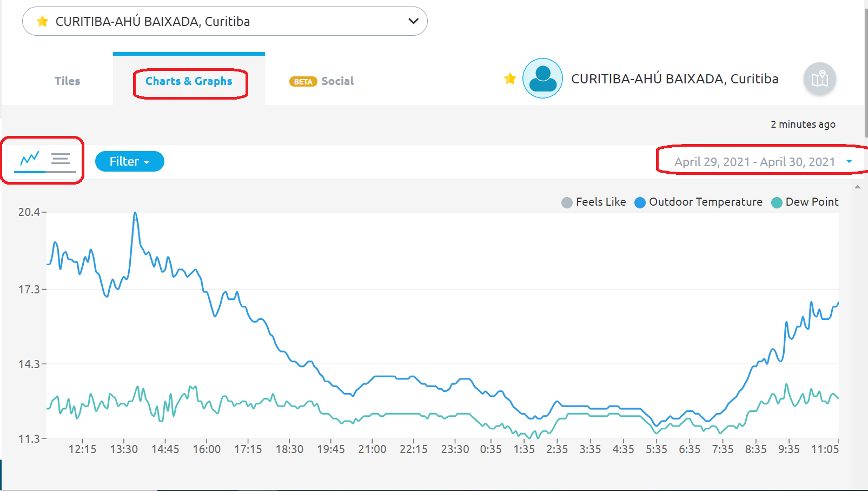
Task: Toggle the Outdoor Temperature legend series
Action: click(x=698, y=202)
